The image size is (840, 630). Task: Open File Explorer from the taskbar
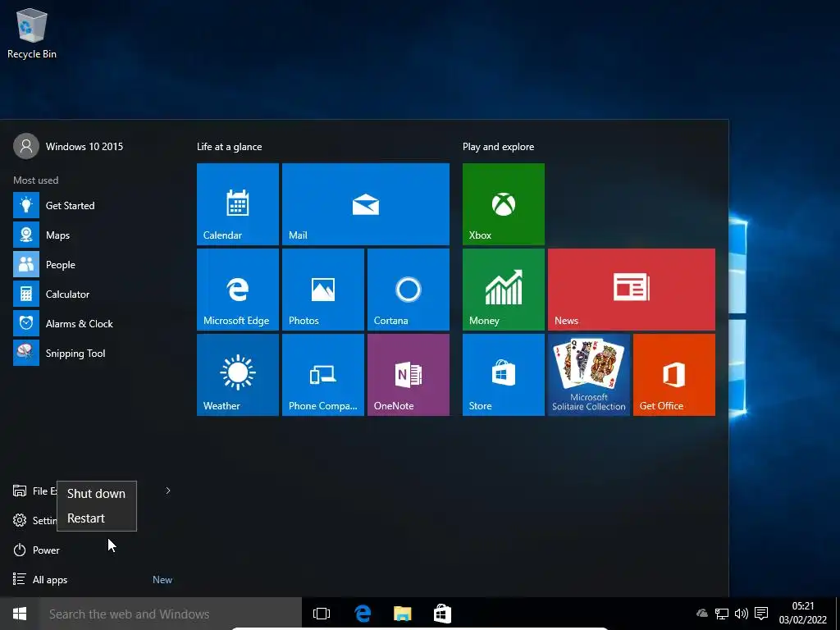coord(402,614)
